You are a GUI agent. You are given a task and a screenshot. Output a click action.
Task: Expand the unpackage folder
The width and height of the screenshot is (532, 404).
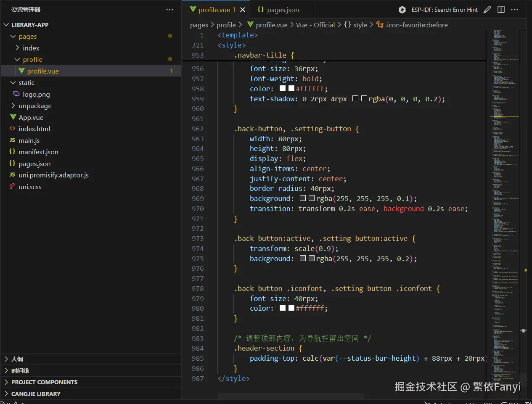(13, 106)
